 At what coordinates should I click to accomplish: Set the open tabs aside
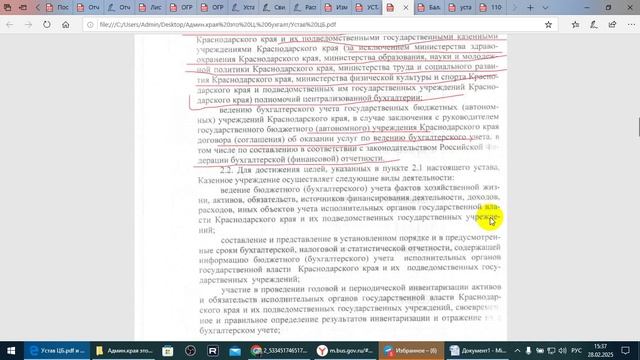[23, 7]
